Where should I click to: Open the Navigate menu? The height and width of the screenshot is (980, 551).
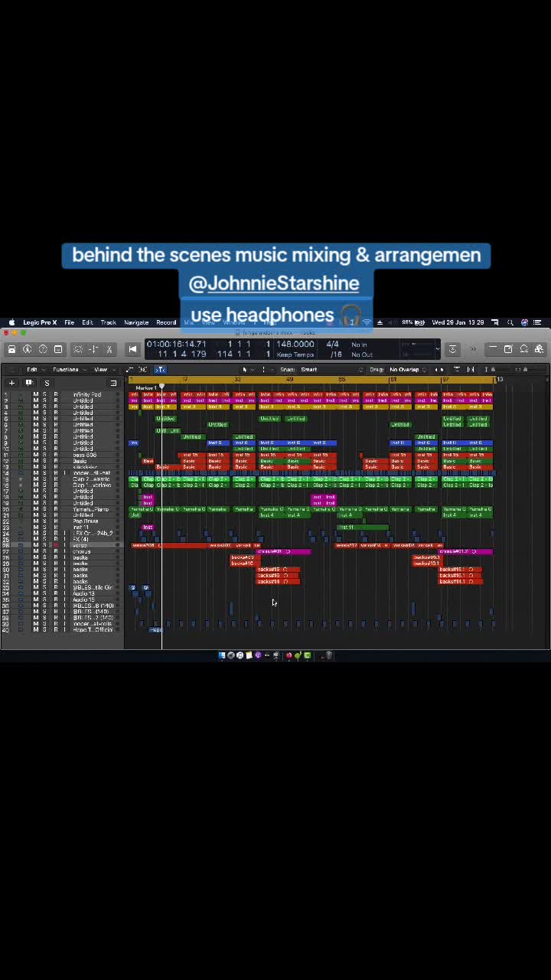pos(136,322)
